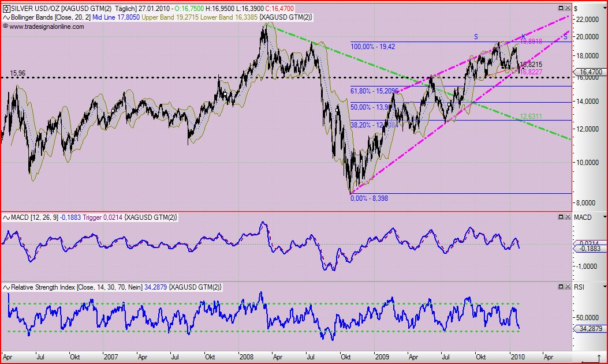
Task: Click the Relative Strength Index curve icon
Action: 6,287
